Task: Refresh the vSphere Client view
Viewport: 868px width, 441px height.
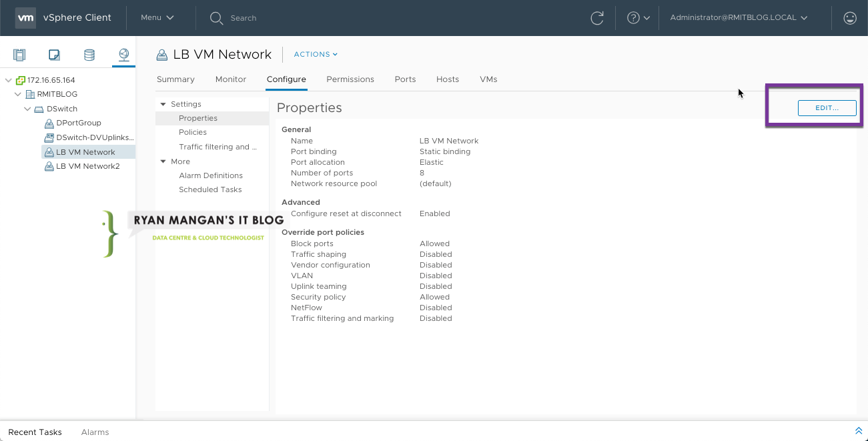Action: [x=597, y=18]
